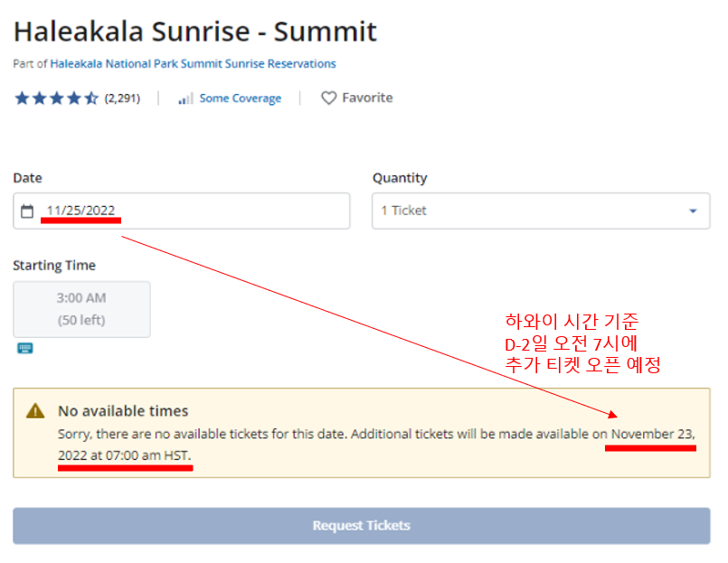Click the Haleakala Sunrise - Summit title
The height and width of the screenshot is (563, 728).
195,32
